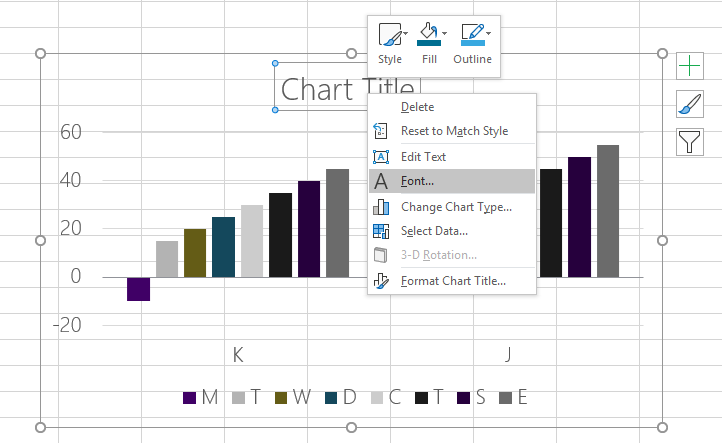This screenshot has height=443, width=722.
Task: Expand the Outline color dropdown arrow
Action: [489, 34]
